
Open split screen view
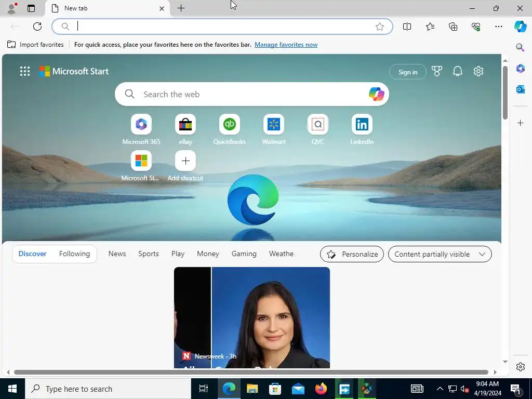click(407, 26)
